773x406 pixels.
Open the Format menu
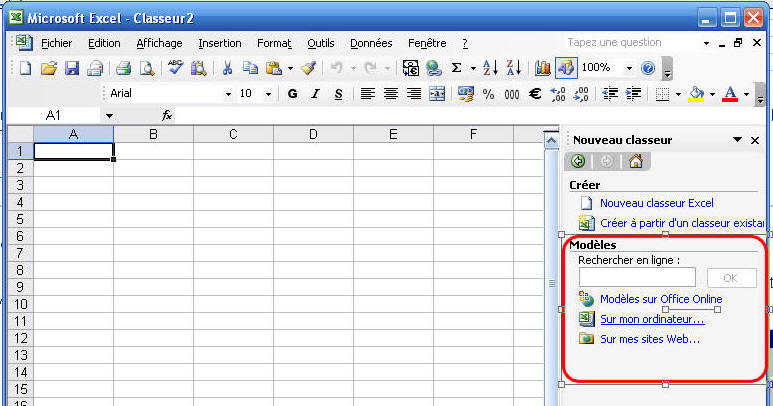[274, 43]
